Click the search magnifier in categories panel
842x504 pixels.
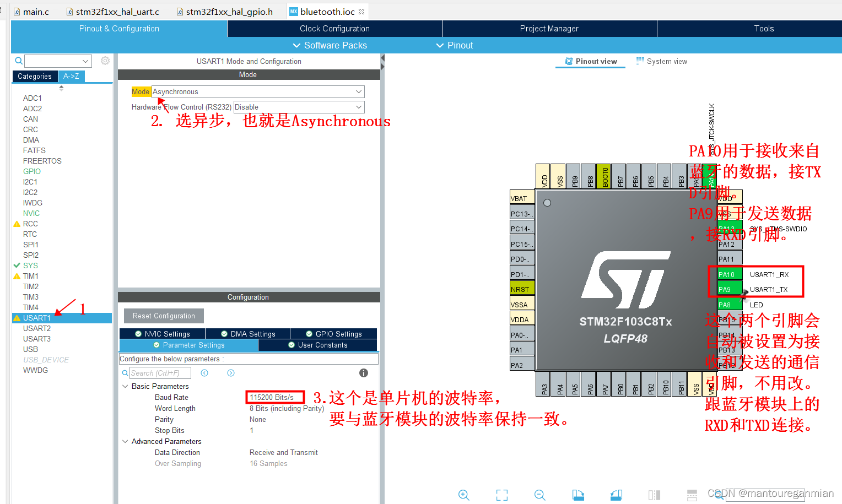pyautogui.click(x=19, y=61)
